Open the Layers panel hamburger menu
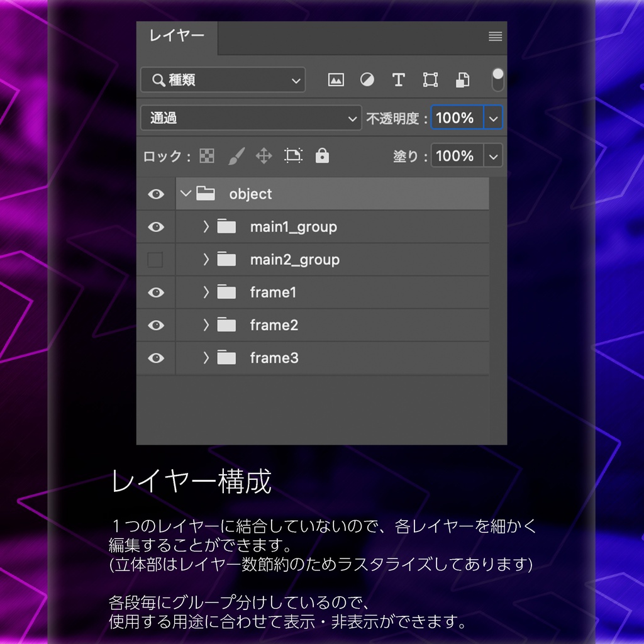 [x=496, y=36]
